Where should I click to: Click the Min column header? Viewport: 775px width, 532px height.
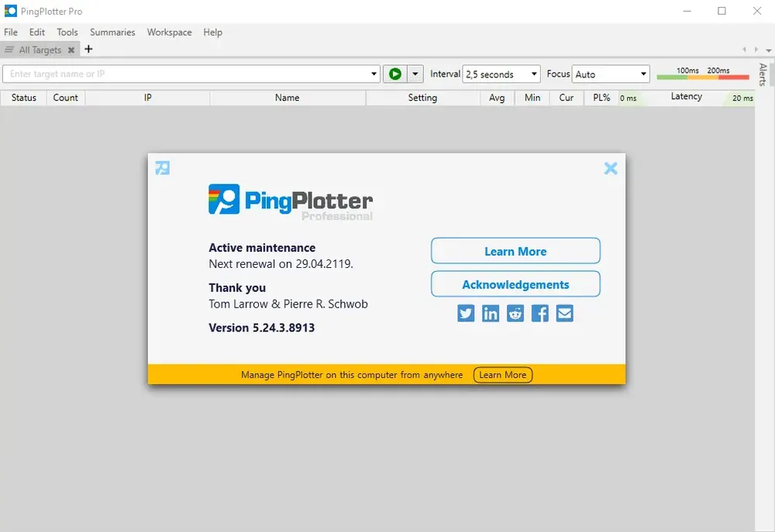[532, 98]
